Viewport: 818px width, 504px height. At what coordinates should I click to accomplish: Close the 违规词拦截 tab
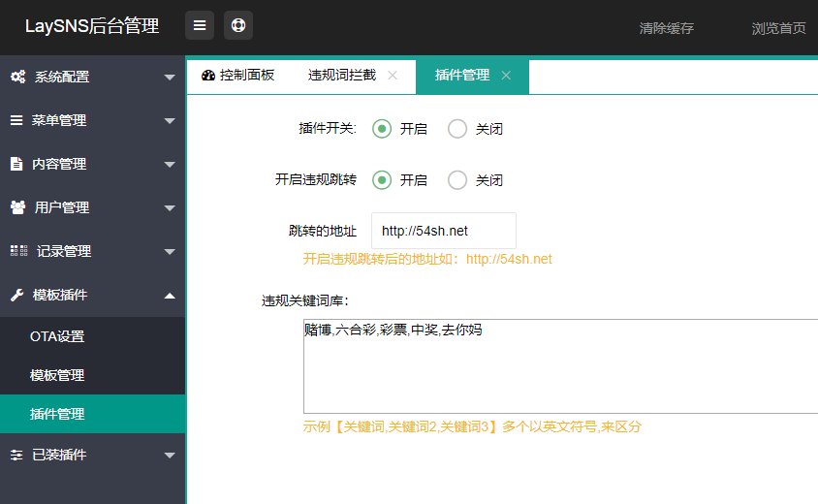click(x=393, y=76)
